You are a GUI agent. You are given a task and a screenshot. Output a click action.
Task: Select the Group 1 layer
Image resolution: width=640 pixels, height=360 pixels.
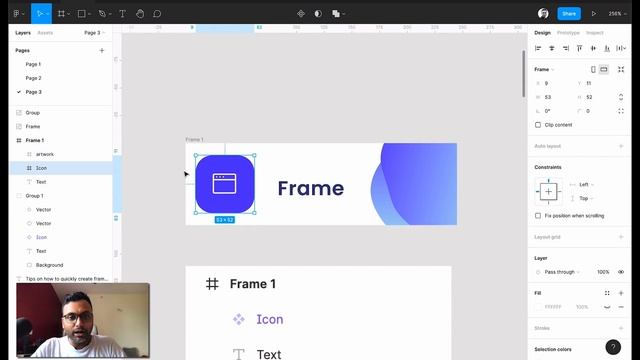[61, 196]
